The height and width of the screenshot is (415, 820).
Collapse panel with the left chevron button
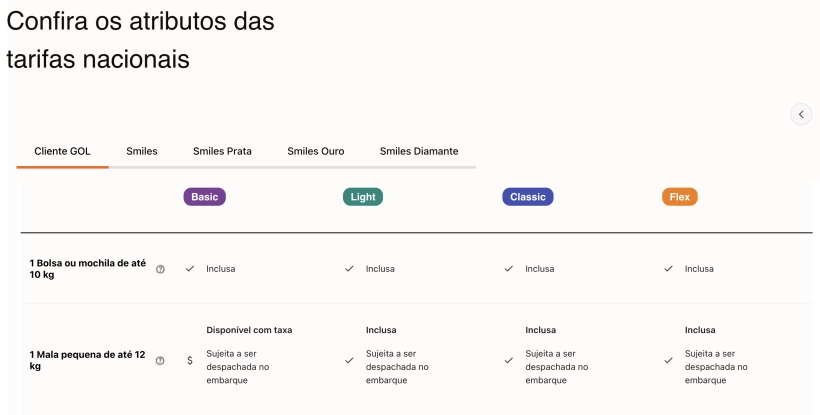tap(801, 114)
